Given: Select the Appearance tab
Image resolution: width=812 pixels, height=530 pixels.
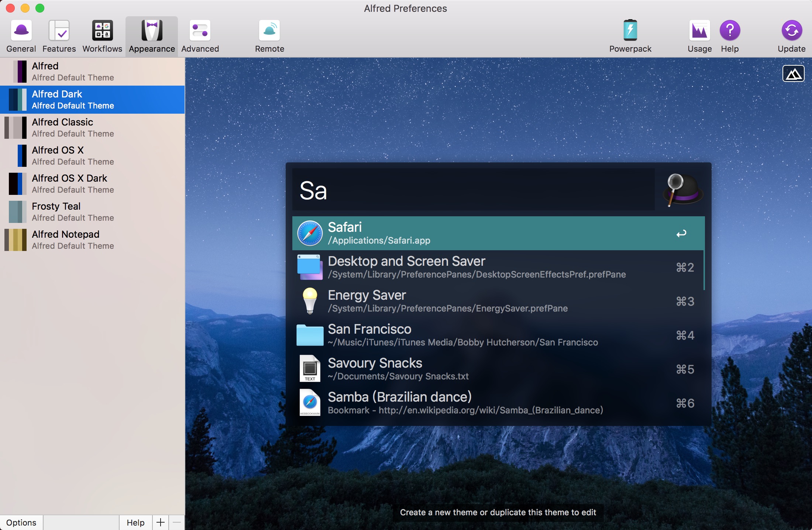Looking at the screenshot, I should point(152,36).
